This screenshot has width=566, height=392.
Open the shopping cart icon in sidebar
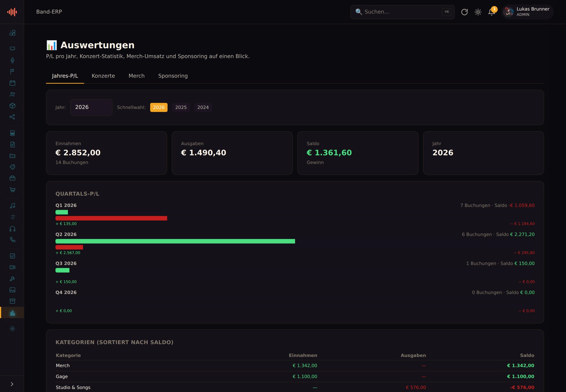pos(12,190)
